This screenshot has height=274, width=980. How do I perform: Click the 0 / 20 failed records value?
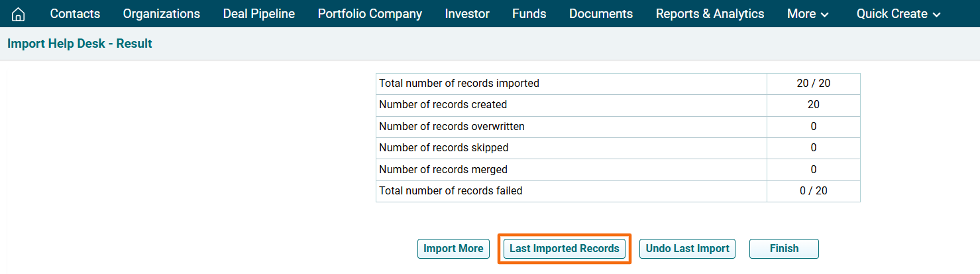coord(813,191)
